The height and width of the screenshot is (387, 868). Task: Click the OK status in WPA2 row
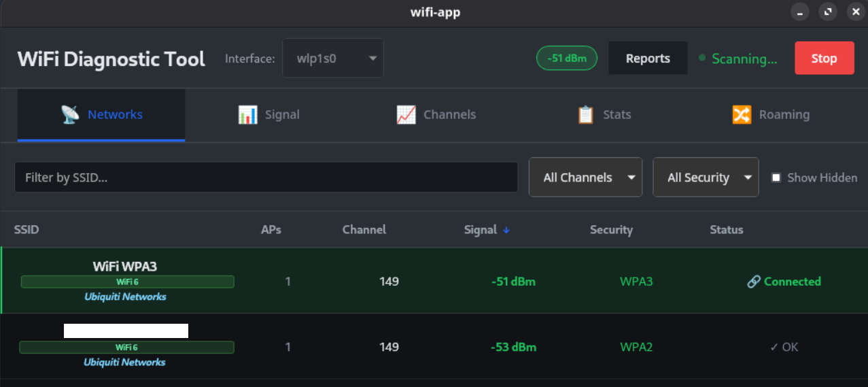784,347
